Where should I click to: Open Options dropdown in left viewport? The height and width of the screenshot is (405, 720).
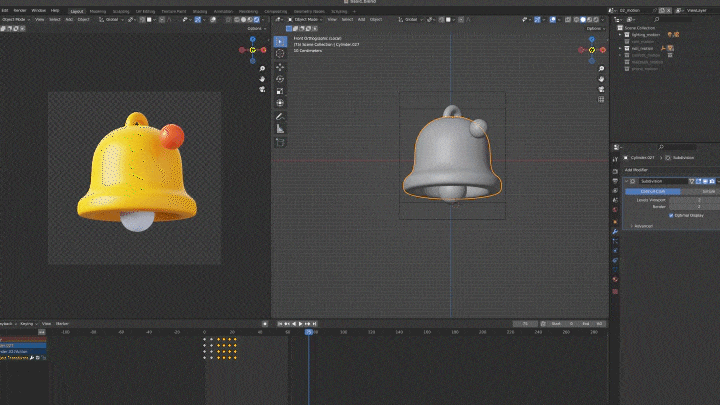[x=256, y=28]
